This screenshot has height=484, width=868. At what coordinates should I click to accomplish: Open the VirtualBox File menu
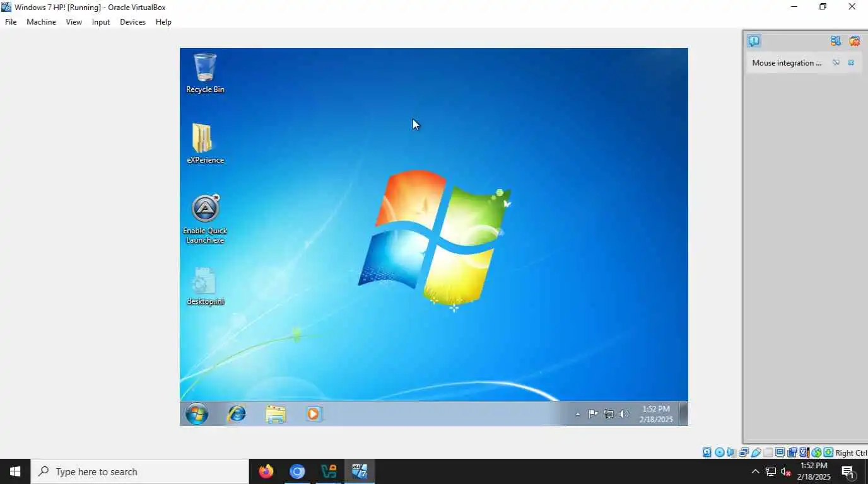(x=11, y=22)
